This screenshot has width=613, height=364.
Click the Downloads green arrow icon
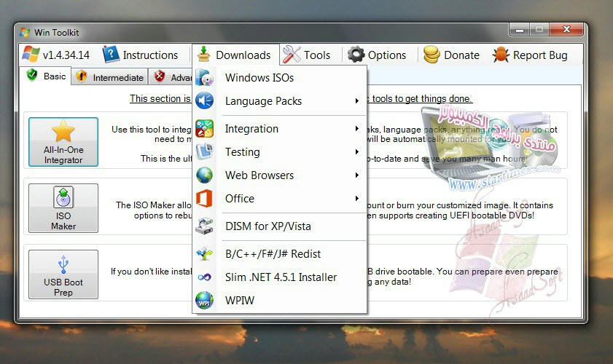(203, 55)
